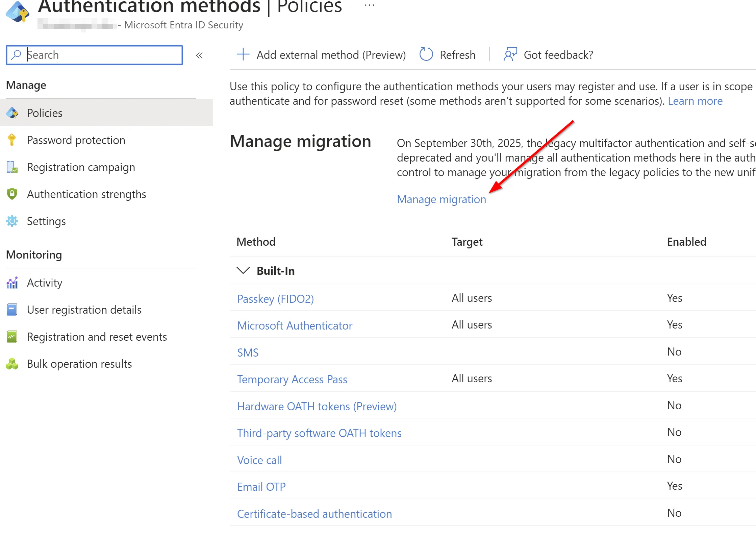Open Passkey (FIDO2) method
Screen dimensions: 756x533
275,299
